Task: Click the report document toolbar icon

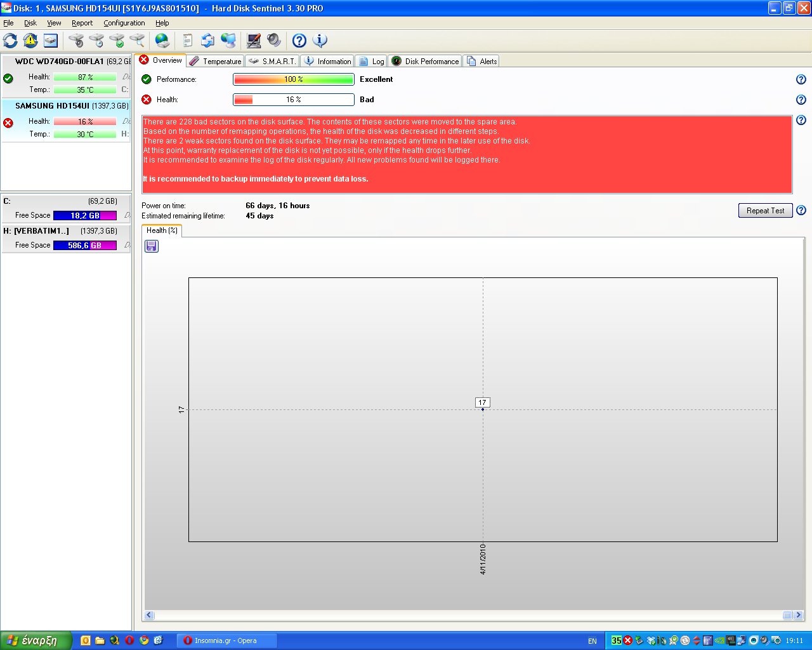Action: [x=188, y=41]
